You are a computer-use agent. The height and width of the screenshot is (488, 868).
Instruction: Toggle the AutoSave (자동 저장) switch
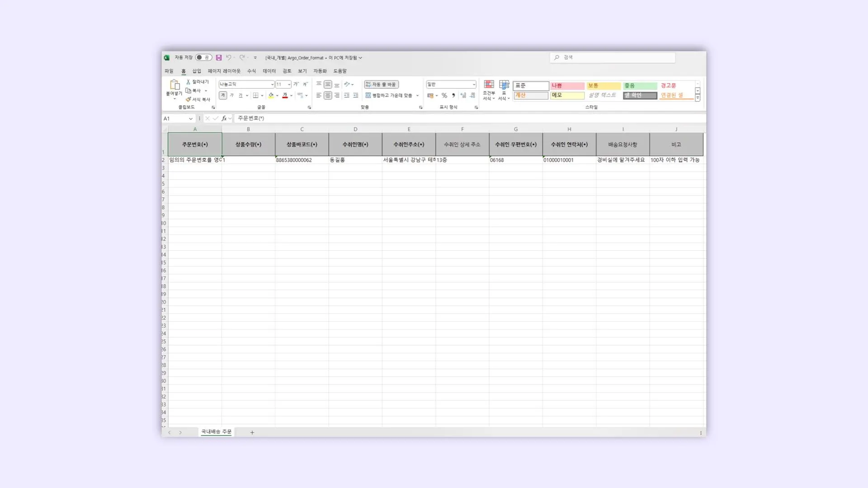pos(203,58)
